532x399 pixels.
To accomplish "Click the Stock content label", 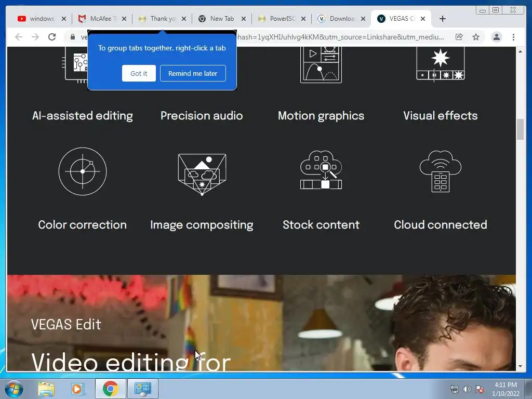I will click(321, 224).
